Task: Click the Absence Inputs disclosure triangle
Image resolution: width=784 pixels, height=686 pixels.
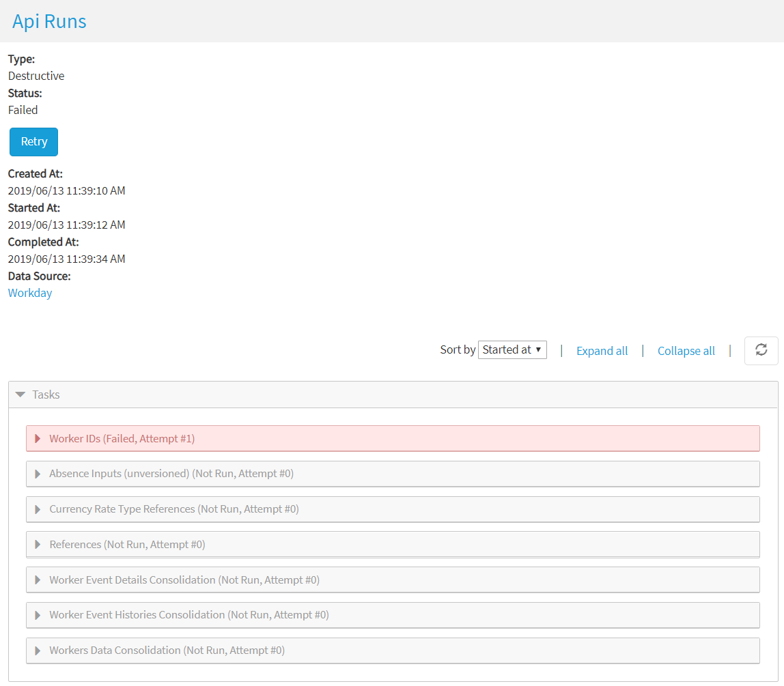Action: click(38, 474)
